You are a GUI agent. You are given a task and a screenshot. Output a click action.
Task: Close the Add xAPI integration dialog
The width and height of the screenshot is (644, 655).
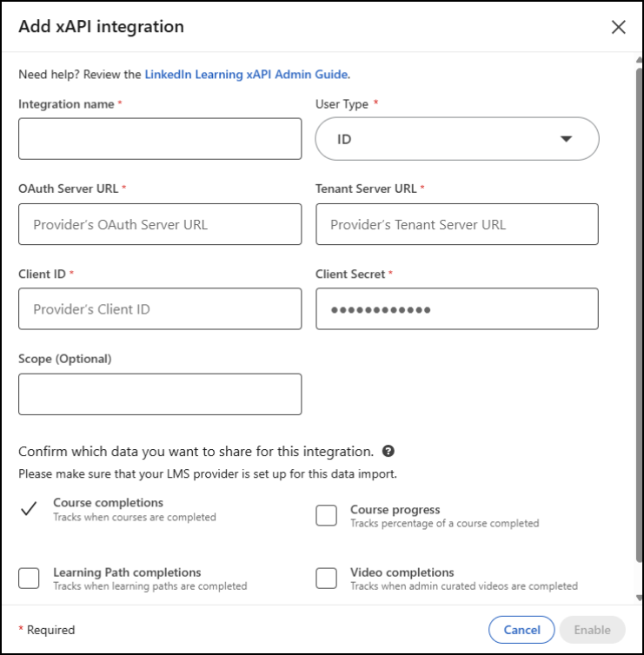pyautogui.click(x=618, y=27)
